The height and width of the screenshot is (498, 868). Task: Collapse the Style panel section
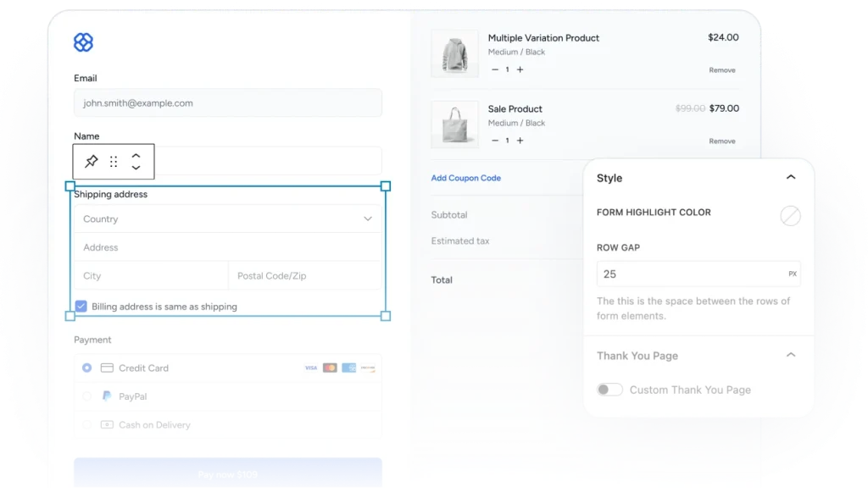791,178
